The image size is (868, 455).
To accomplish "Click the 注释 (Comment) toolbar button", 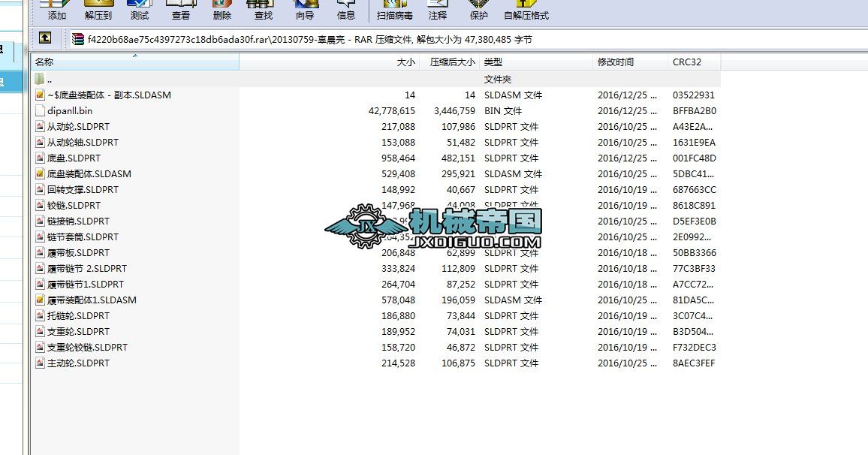I will [x=437, y=11].
